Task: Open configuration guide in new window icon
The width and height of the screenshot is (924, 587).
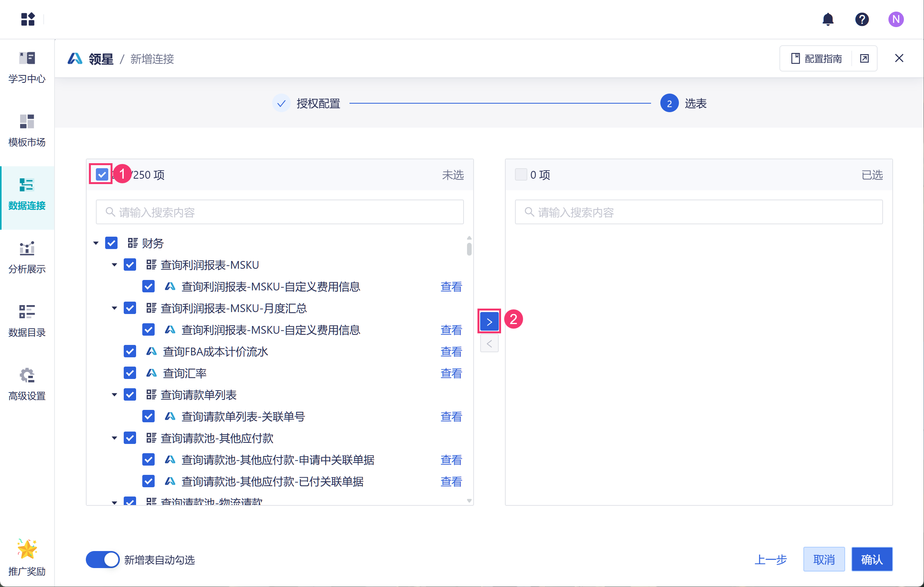Action: pos(864,58)
